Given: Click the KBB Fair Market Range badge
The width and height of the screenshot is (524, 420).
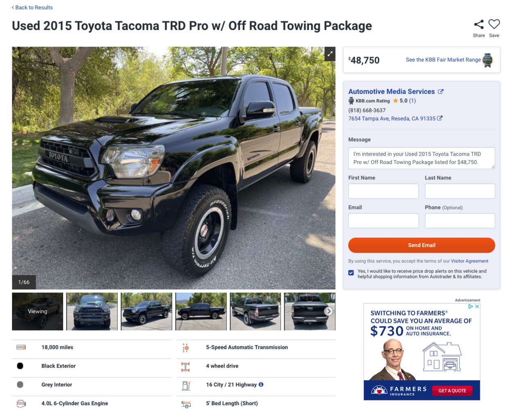Looking at the screenshot, I should pos(488,60).
